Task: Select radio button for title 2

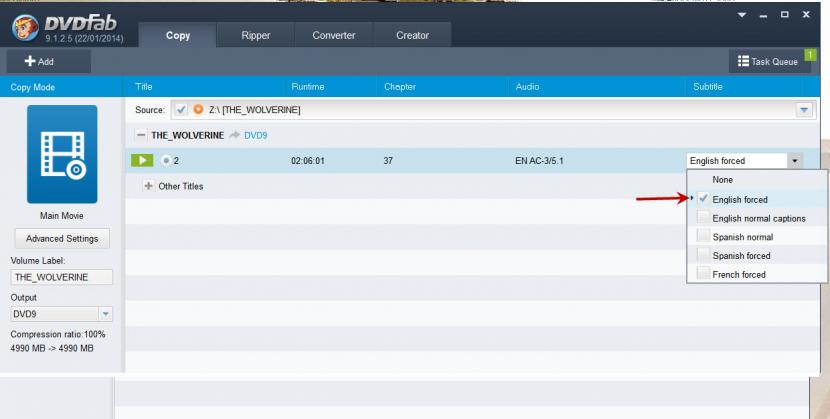Action: 166,160
